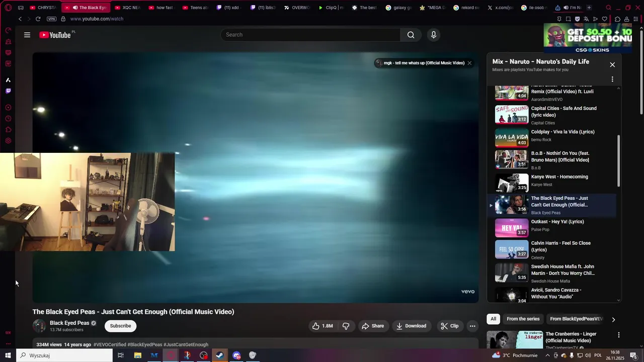Viewport: 644px width, 362px height.
Task: Open the Windows Start menu
Action: (x=8, y=355)
